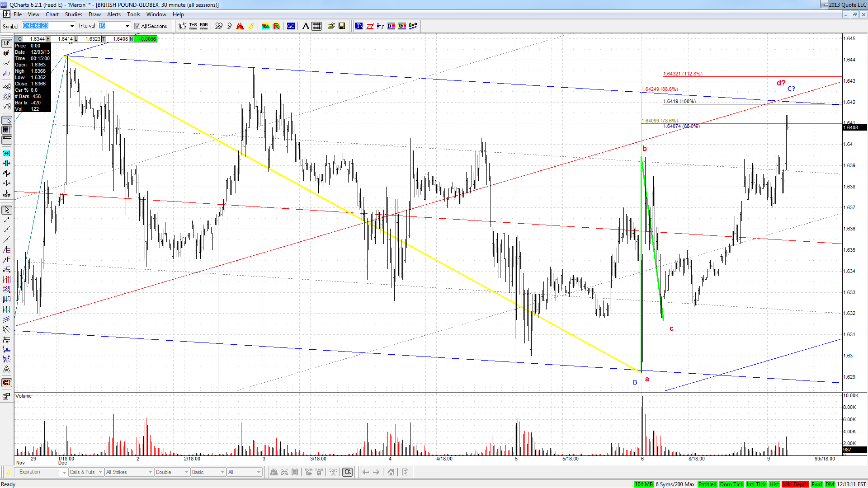Viewport: 868px width, 488px height.
Task: Click the 1.6408 price marker on the axis
Action: coord(854,127)
